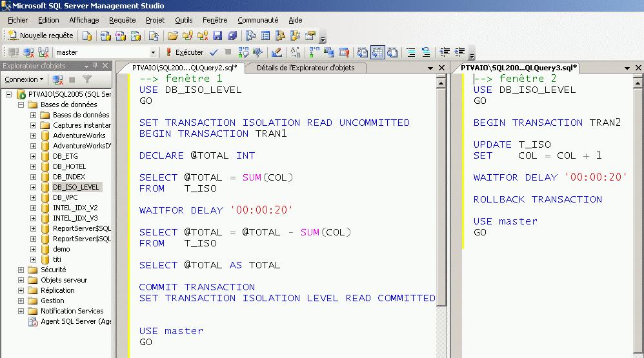This screenshot has width=644, height=358.
Task: Toggle Results to File output mode
Action: click(392, 52)
